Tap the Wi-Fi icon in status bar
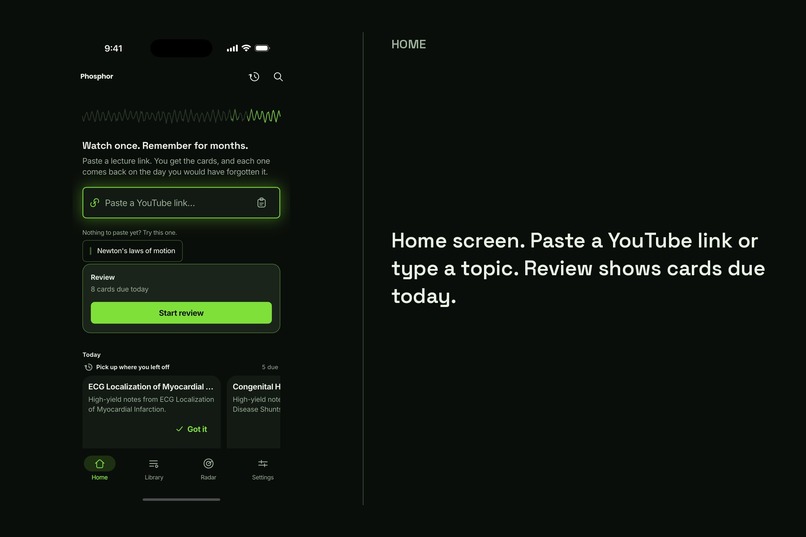The image size is (806, 537). (246, 48)
